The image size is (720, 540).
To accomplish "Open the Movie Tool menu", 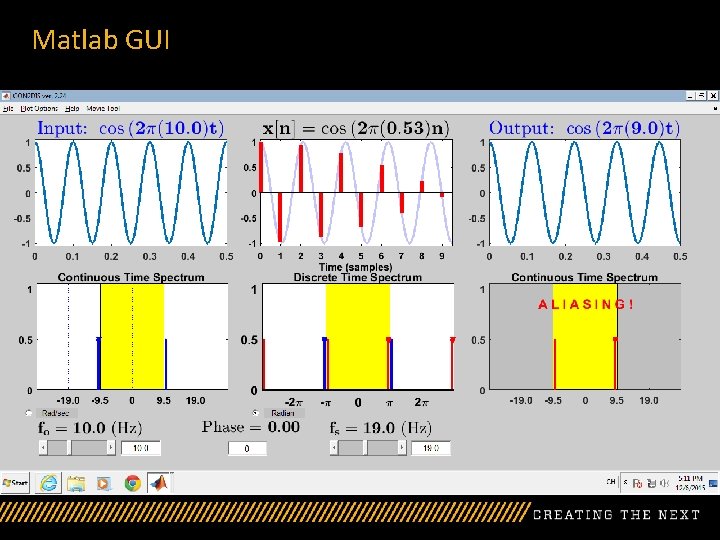I will coord(103,108).
